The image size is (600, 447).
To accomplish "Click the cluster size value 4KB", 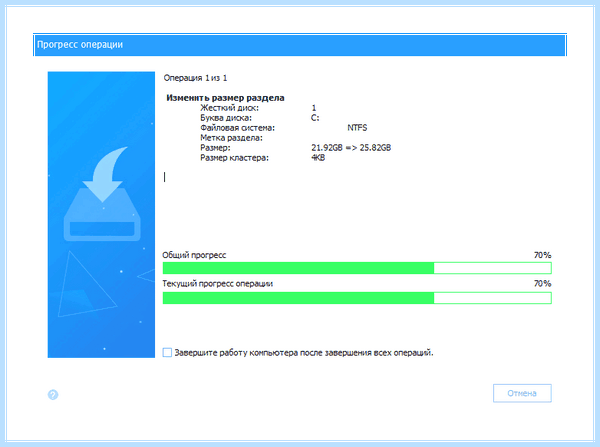I will 318,158.
